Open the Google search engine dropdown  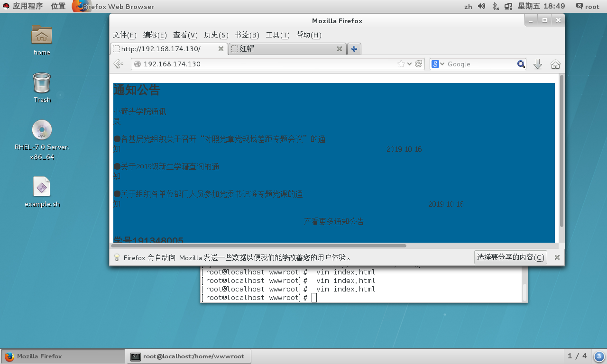438,64
